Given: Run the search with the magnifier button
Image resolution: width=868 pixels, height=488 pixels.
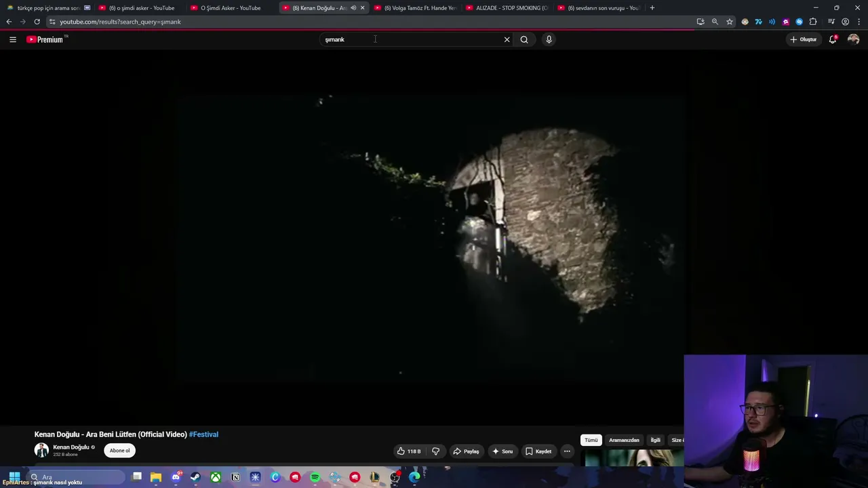Looking at the screenshot, I should click(524, 39).
